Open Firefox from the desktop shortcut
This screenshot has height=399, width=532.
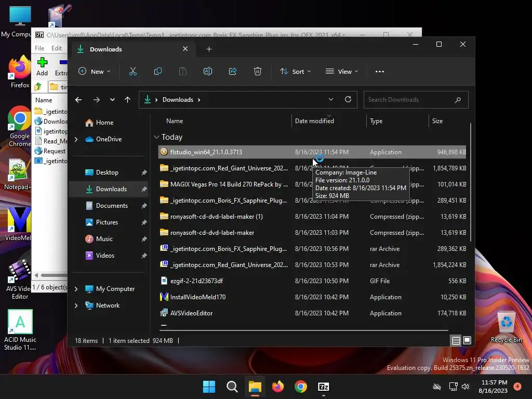(20, 72)
